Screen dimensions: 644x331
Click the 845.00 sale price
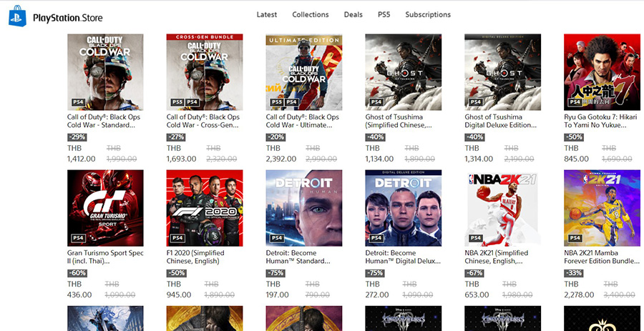pyautogui.click(x=576, y=159)
